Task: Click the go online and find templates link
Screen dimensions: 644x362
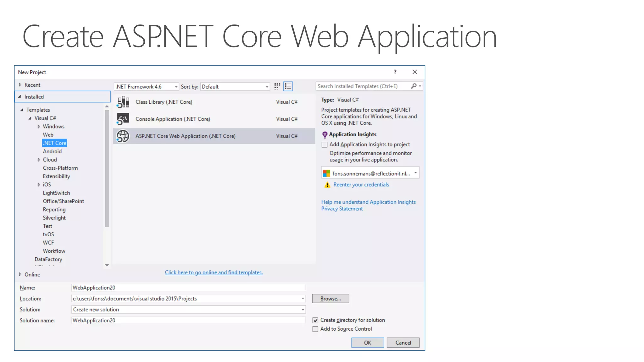Action: point(214,272)
